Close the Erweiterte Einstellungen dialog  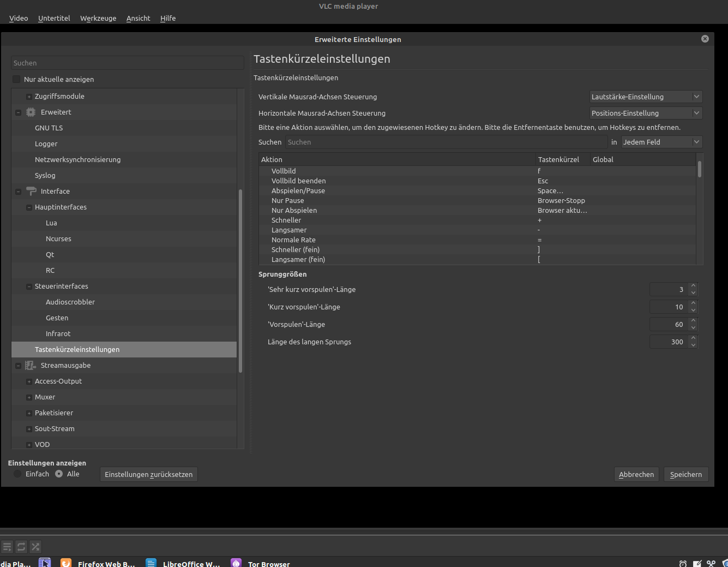(705, 39)
